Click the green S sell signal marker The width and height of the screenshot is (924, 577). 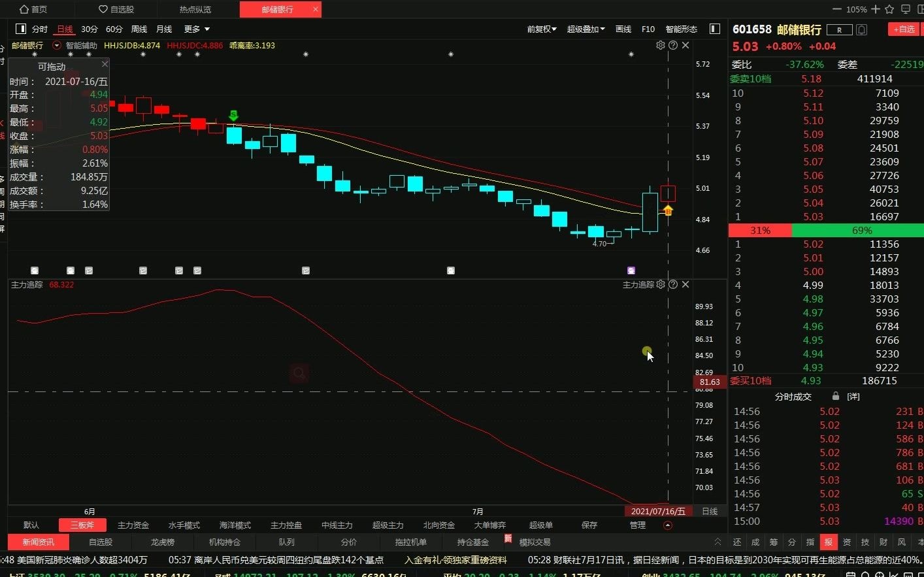[x=233, y=116]
